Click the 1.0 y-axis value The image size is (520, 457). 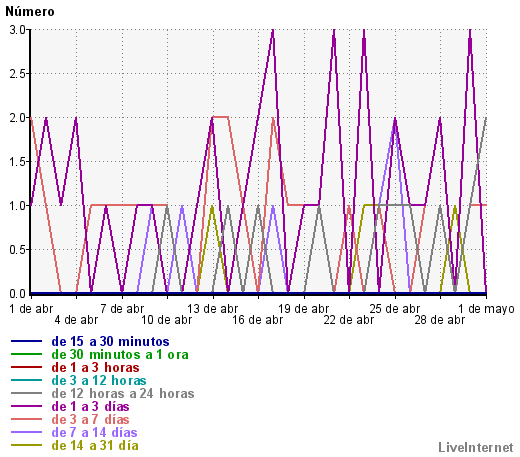[x=18, y=206]
